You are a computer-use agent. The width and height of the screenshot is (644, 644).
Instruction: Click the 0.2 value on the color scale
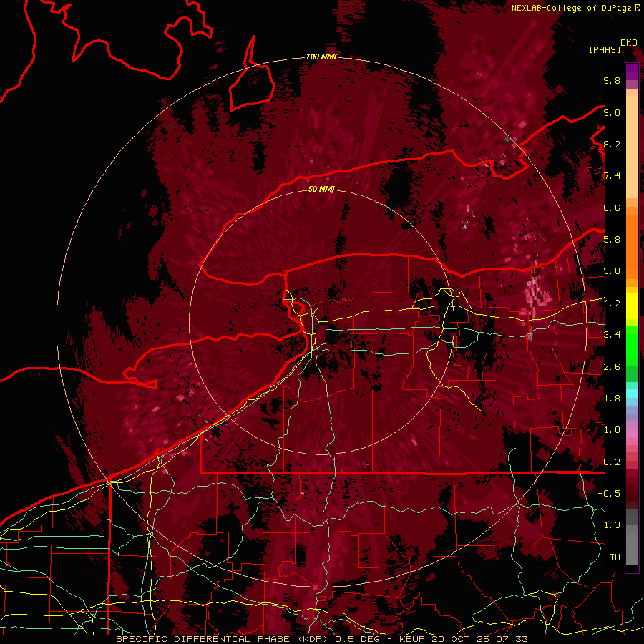pos(612,462)
